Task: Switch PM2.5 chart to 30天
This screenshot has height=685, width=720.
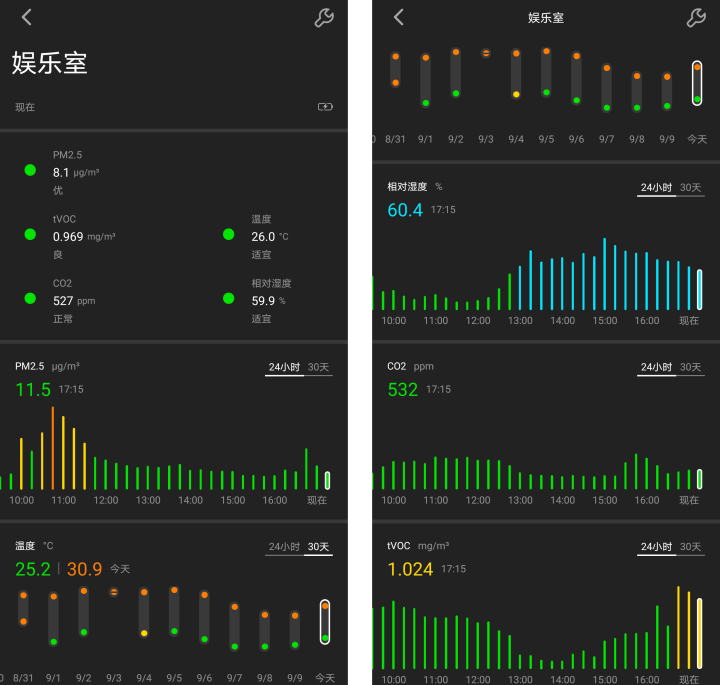Action: (x=318, y=367)
